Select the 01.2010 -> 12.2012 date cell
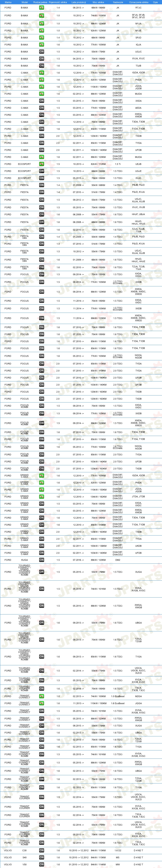 point(79,865)
